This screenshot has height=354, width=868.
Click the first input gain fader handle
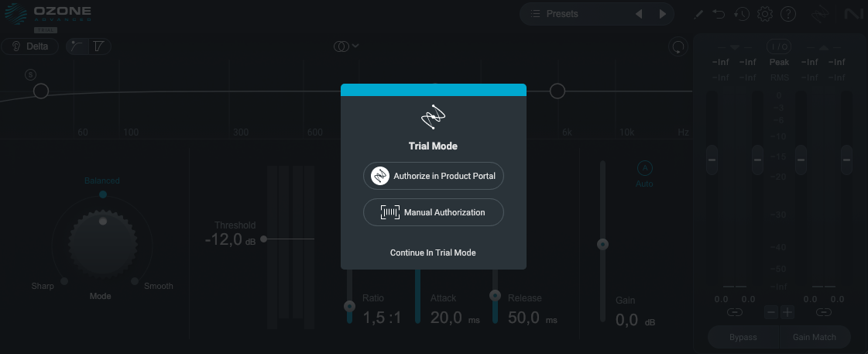coord(712,160)
